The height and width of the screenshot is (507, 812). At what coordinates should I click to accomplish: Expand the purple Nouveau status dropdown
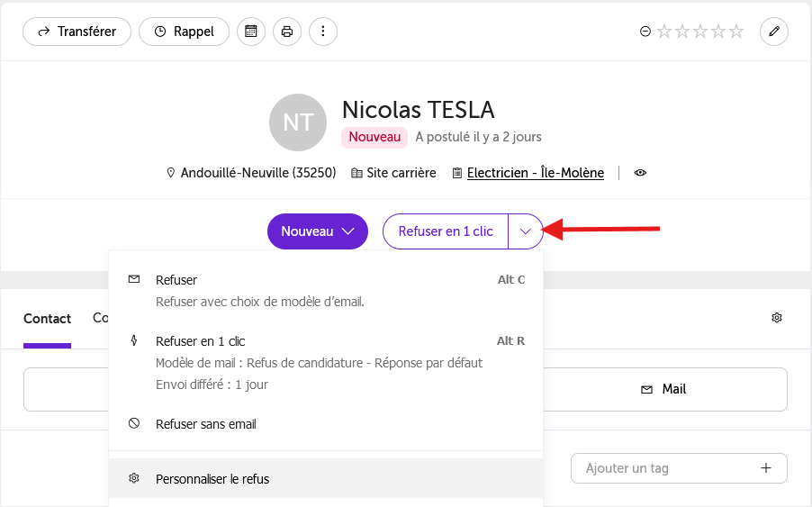click(318, 231)
